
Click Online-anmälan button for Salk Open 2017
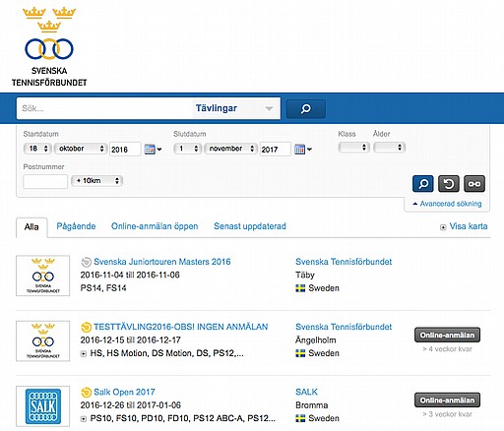tap(447, 400)
